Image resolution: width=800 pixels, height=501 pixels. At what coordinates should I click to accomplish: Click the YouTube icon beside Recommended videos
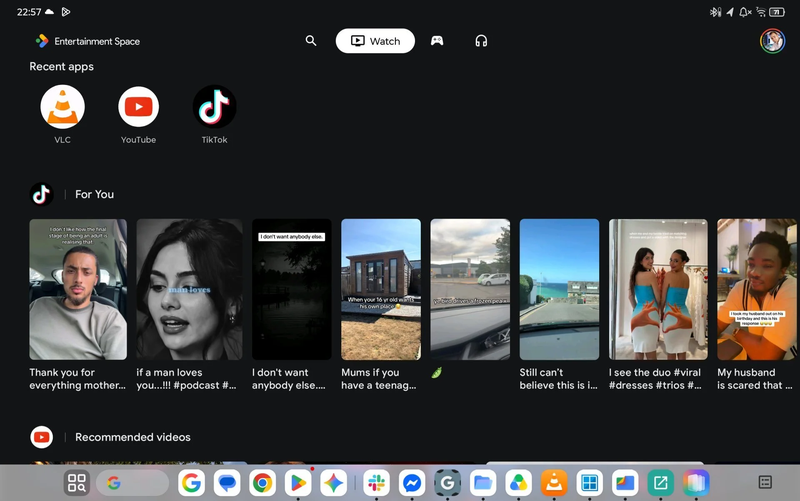[x=41, y=437]
